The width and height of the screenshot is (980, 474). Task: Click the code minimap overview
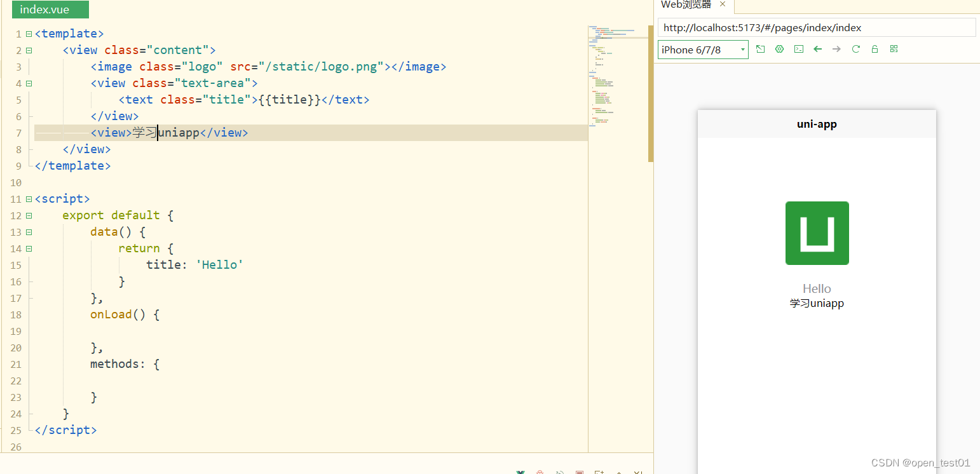617,76
